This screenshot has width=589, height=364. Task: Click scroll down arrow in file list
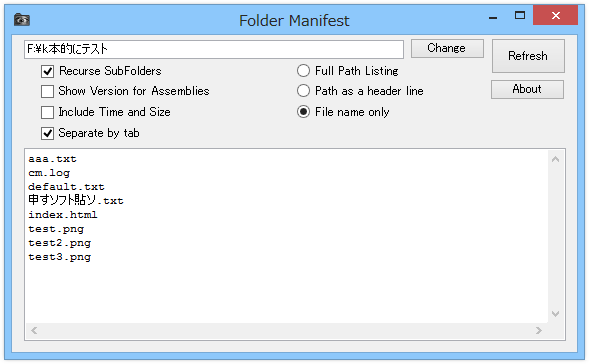(x=555, y=313)
